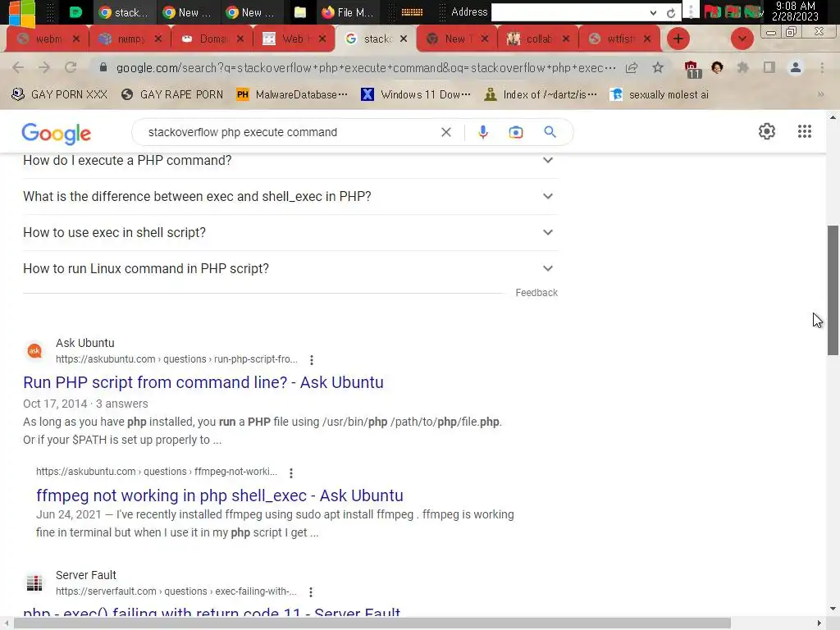Viewport: 840px width, 630px height.
Task: Open new tab with the plus button
Action: (x=678, y=39)
